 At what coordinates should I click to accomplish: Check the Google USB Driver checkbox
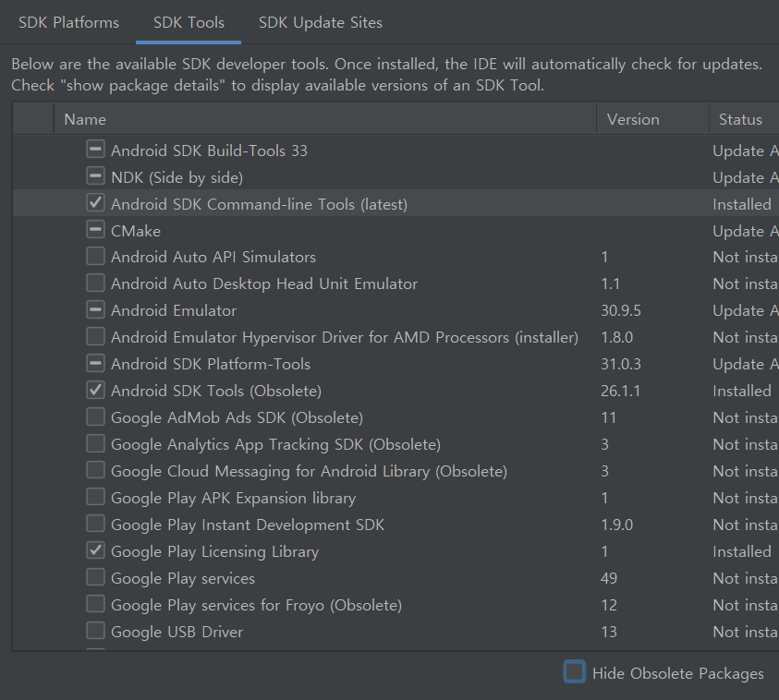(x=95, y=632)
